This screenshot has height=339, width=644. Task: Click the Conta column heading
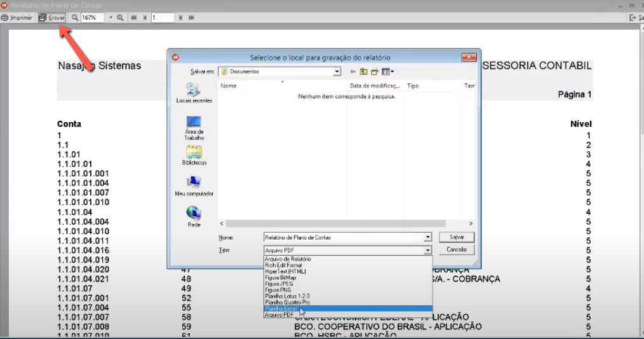pyautogui.click(x=69, y=124)
